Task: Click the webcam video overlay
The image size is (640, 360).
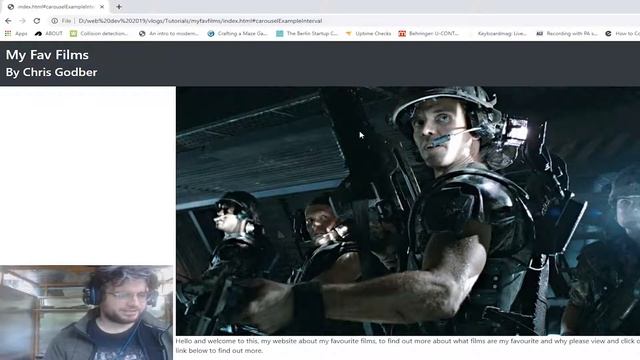Action: [x=87, y=313]
